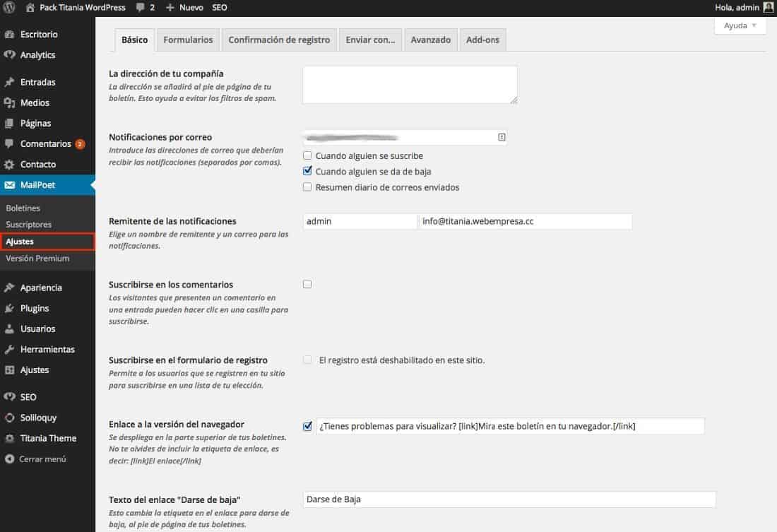This screenshot has height=532, width=777.
Task: Open the Confirmación de registro tab
Action: [x=279, y=40]
